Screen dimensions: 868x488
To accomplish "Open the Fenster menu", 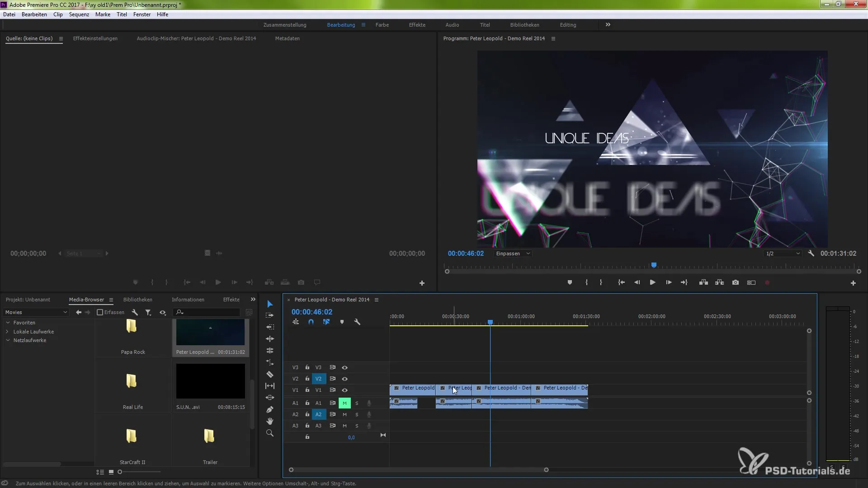I will (x=142, y=14).
